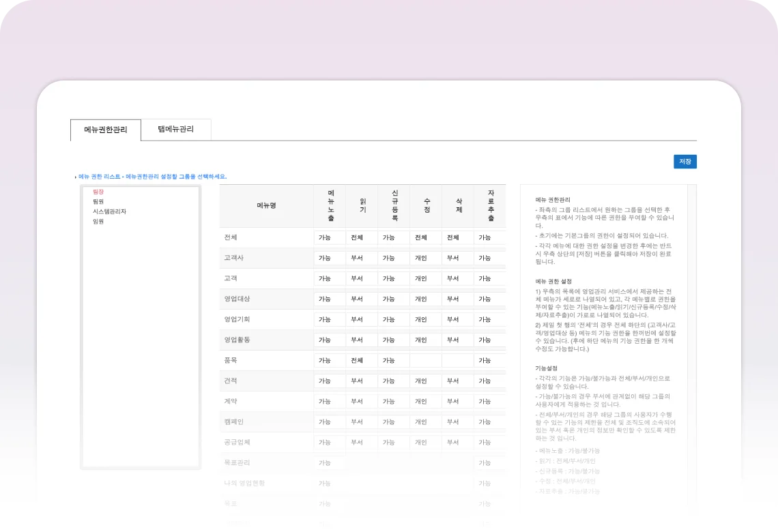Open 계약 row 삭제 dropdown
The height and width of the screenshot is (532, 778).
(457, 402)
